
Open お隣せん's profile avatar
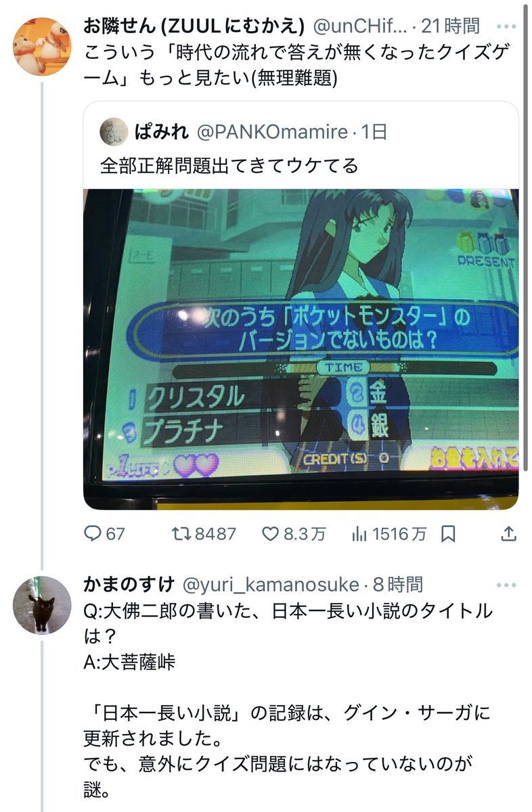43,46
